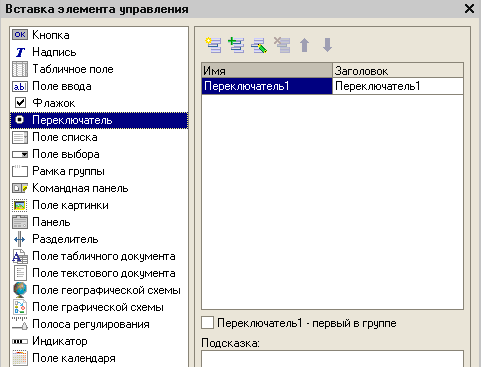Choose Рамка группы element

tap(99, 171)
